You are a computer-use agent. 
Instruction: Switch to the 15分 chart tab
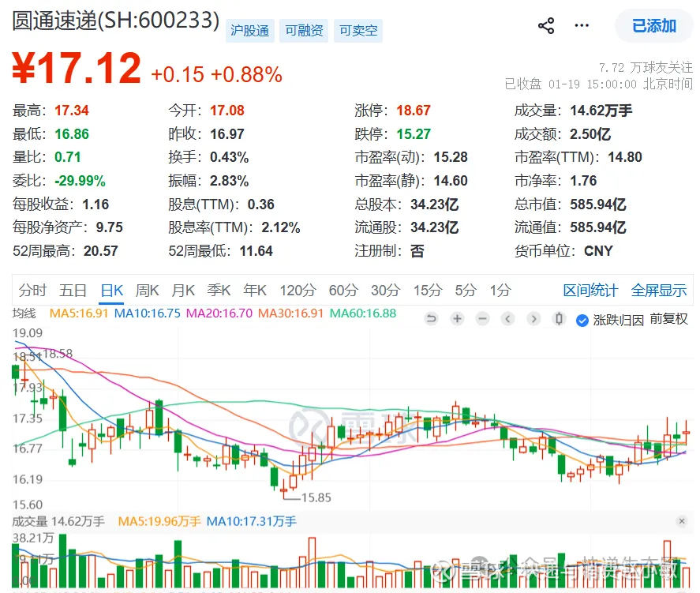coord(428,291)
